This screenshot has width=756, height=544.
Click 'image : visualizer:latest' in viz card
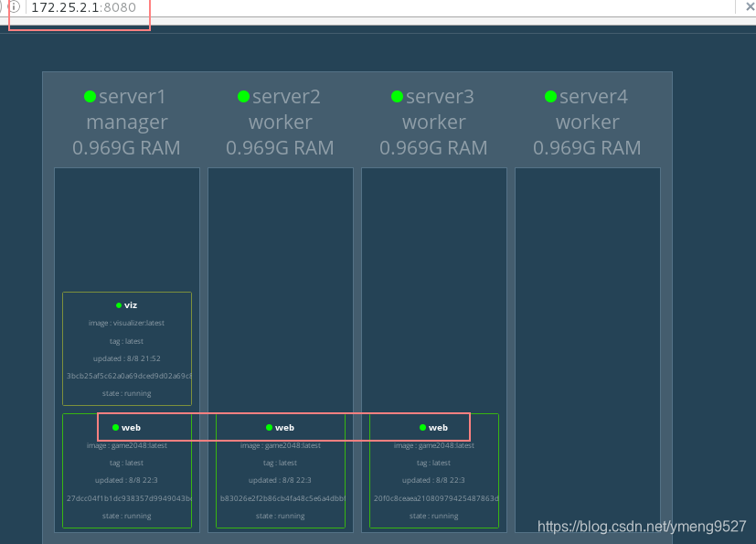[x=126, y=323]
